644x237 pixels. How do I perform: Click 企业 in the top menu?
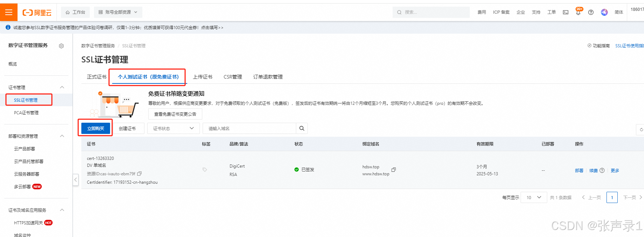521,12
